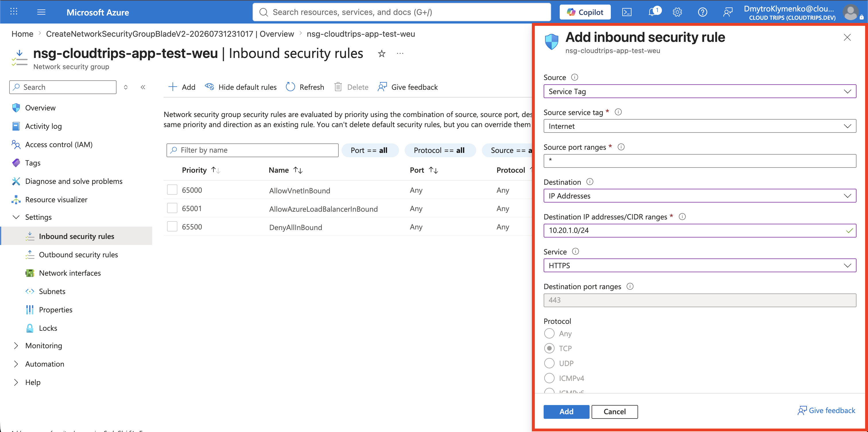This screenshot has width=868, height=432.
Task: Open the account avatar menu
Action: coord(851,12)
